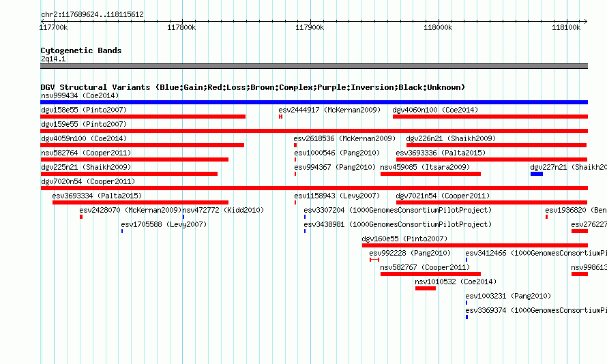Open the esv276227 variant label
This screenshot has height=364, width=607.
tap(589, 224)
